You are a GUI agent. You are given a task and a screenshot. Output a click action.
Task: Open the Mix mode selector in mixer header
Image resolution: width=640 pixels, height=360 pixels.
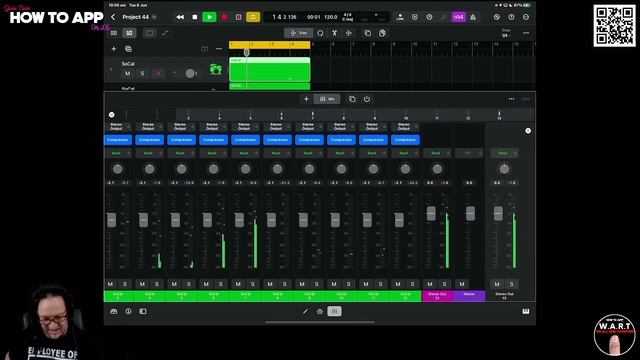(x=327, y=99)
